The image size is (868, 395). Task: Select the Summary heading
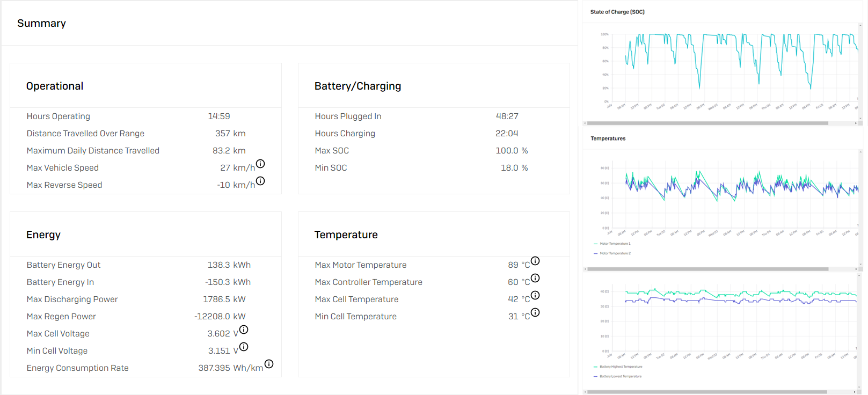click(41, 23)
